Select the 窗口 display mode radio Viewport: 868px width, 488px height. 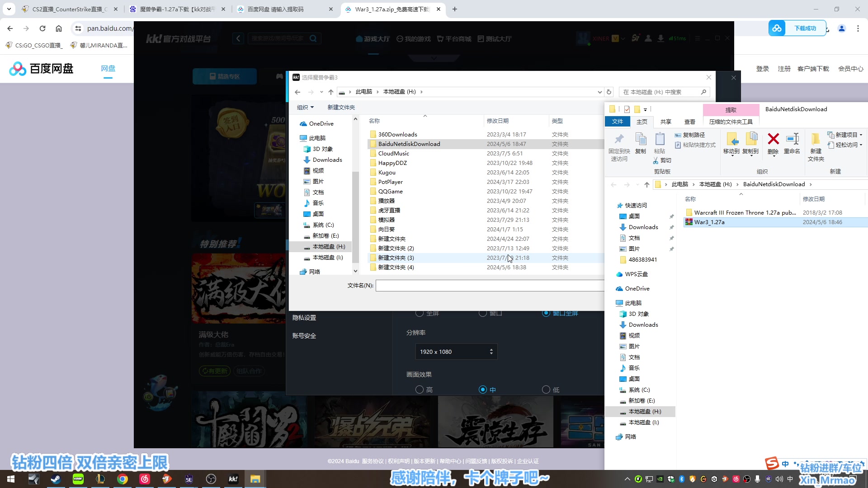tap(483, 313)
